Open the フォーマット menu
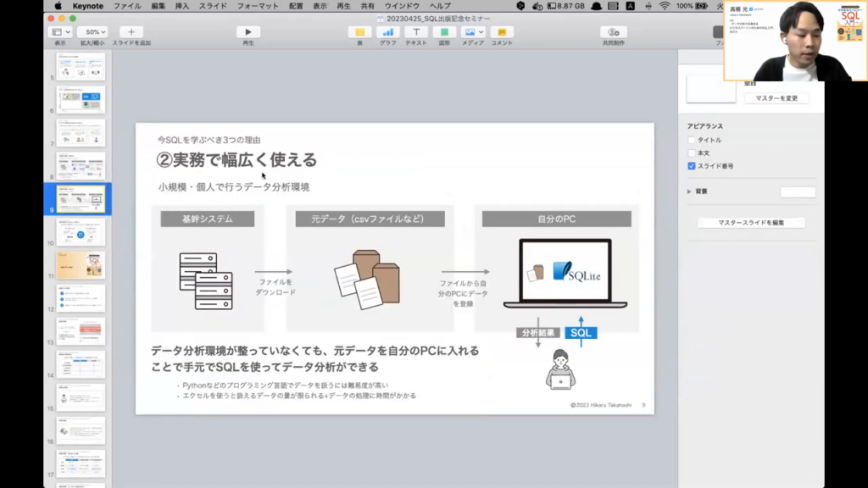The width and height of the screenshot is (868, 488). click(257, 6)
